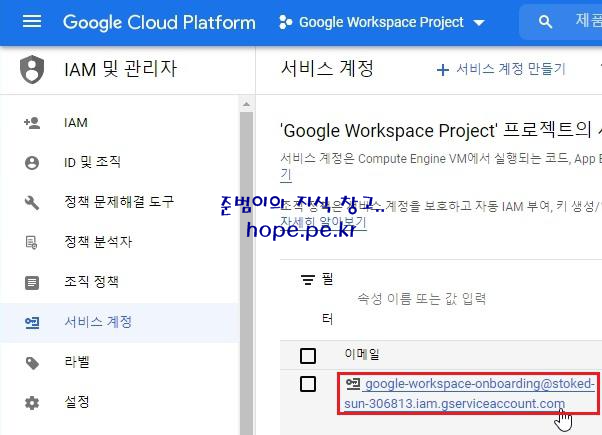Click the 이메일 column header

point(362,354)
